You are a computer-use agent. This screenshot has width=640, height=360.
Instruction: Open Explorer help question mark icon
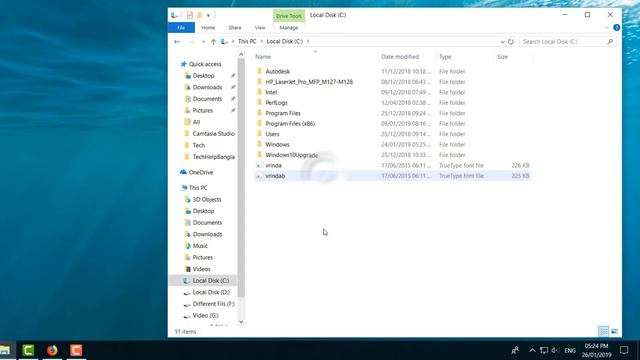[x=616, y=28]
